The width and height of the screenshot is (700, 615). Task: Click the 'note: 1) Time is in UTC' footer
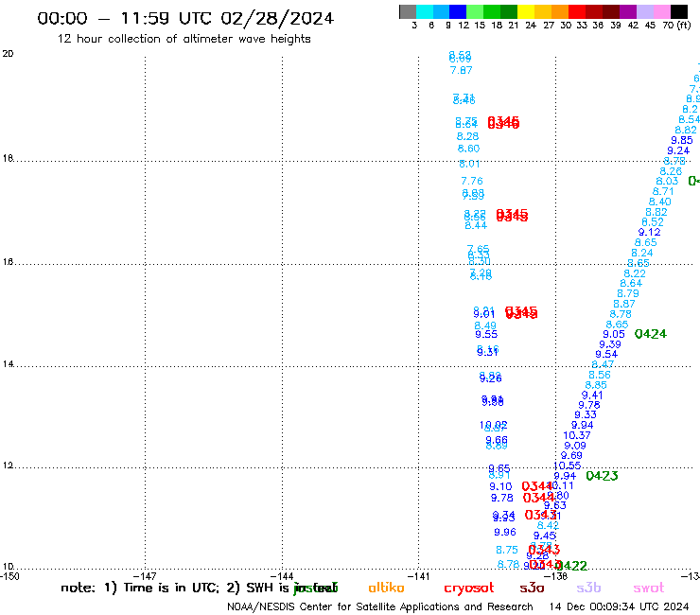(140, 588)
